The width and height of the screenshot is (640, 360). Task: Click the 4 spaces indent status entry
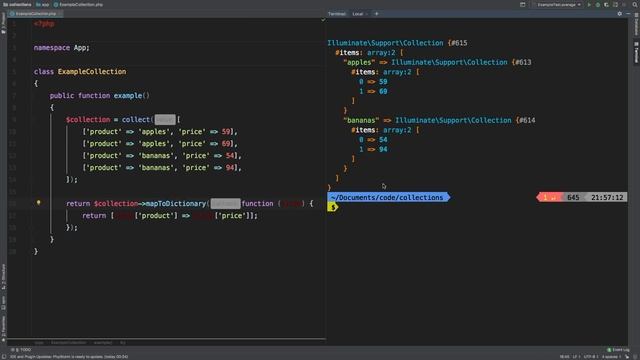[611, 357]
